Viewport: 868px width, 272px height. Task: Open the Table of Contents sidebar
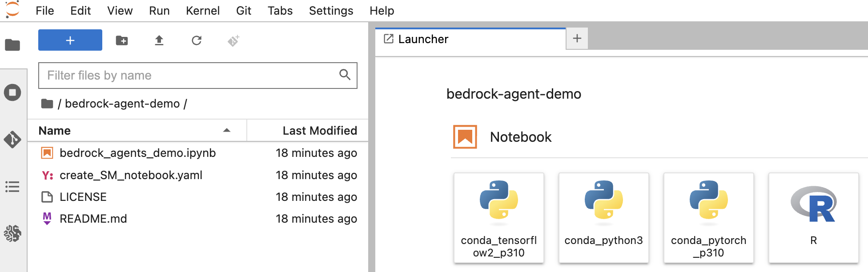click(12, 187)
